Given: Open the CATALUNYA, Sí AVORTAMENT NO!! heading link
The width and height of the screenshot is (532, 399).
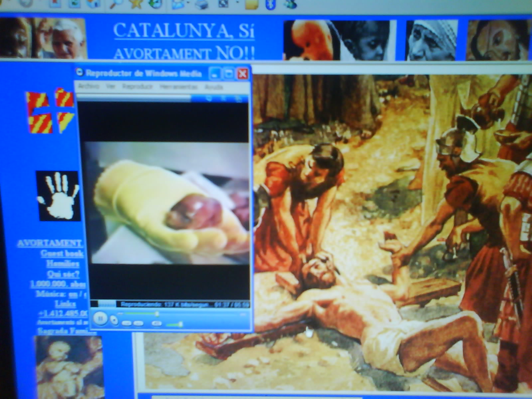Looking at the screenshot, I should pyautogui.click(x=184, y=41).
